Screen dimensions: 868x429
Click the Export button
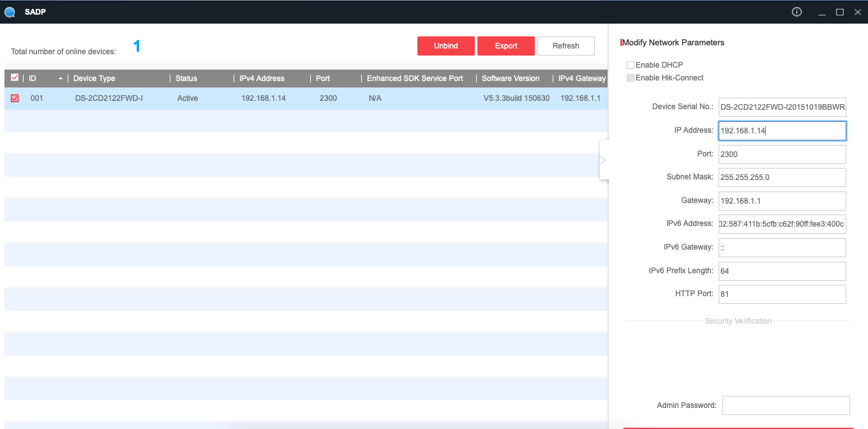[505, 46]
